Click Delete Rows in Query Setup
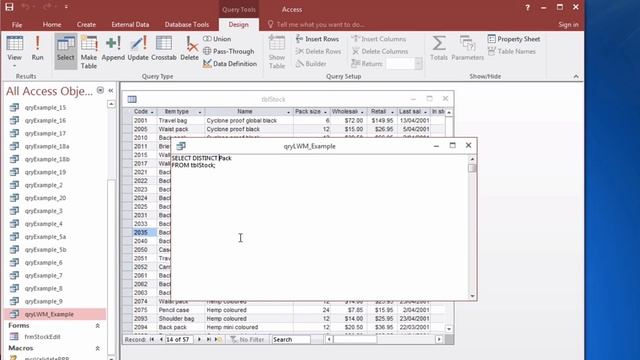The height and width of the screenshot is (360, 640). (x=318, y=51)
